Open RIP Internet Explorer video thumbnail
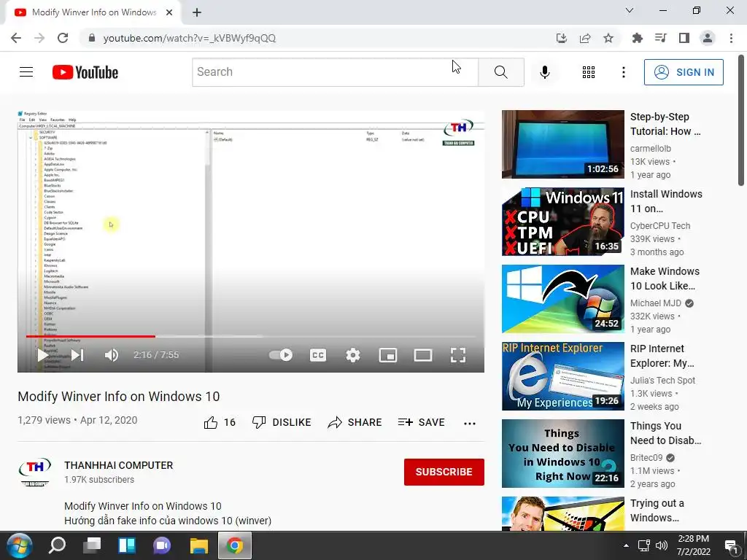 point(562,376)
